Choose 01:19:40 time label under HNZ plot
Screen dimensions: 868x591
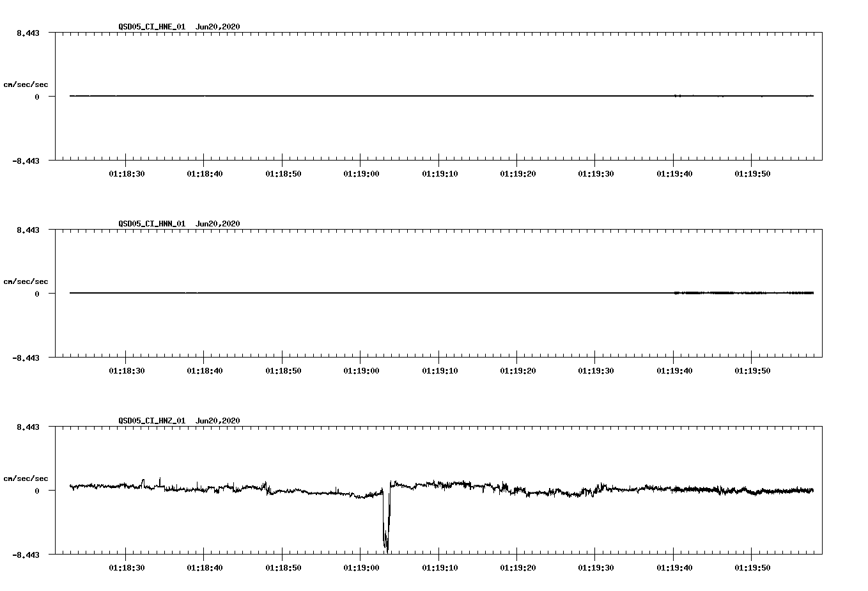(x=674, y=568)
